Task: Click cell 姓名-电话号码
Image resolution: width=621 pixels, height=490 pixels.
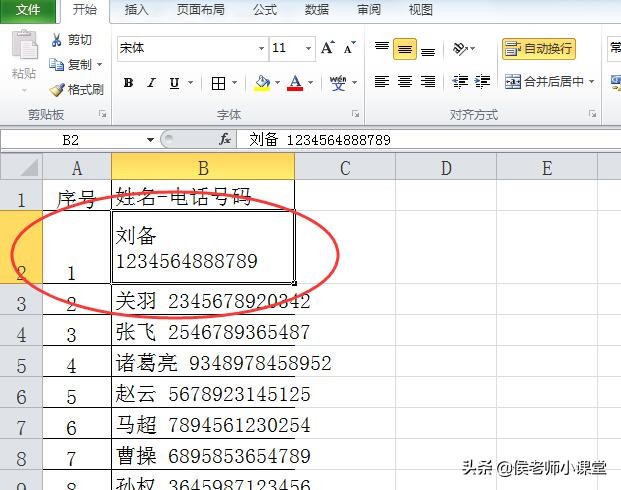Action: [203, 196]
